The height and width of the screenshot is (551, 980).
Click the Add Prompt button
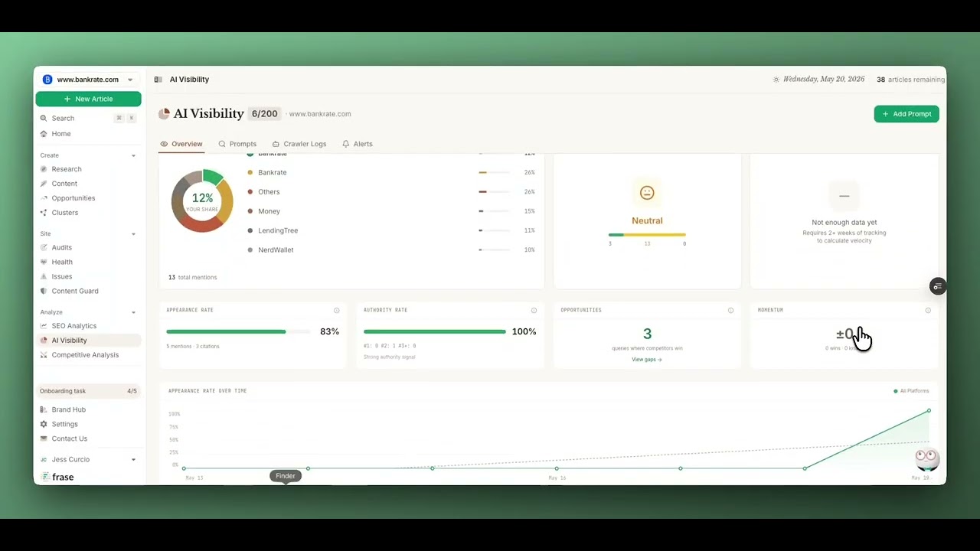point(906,114)
